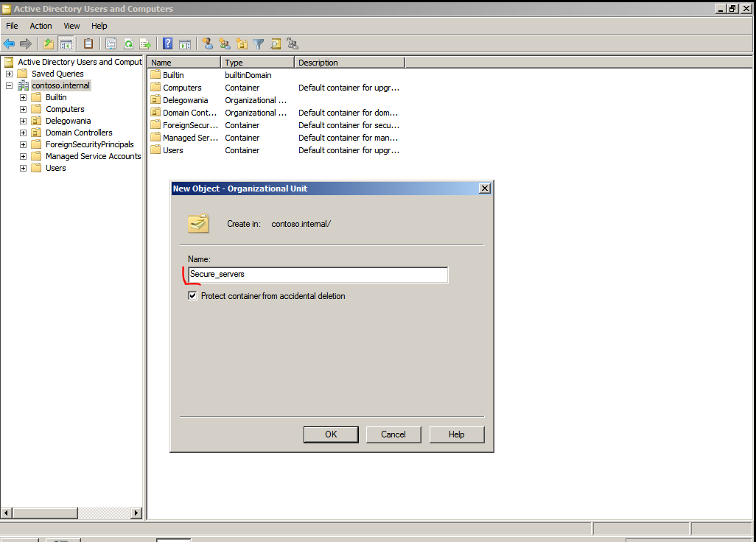Sort list by Name column header
This screenshot has height=542, width=756.
pos(184,63)
